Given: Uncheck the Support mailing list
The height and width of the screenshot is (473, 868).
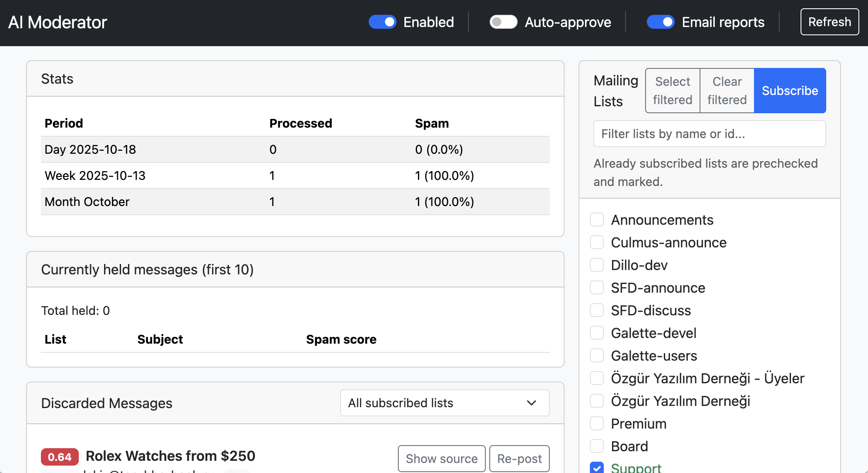Looking at the screenshot, I should tap(597, 468).
